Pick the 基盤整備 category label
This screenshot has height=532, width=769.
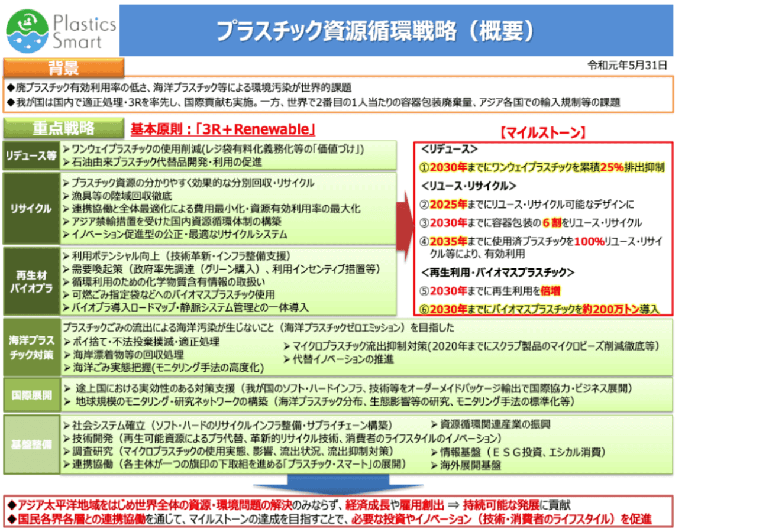pyautogui.click(x=30, y=443)
